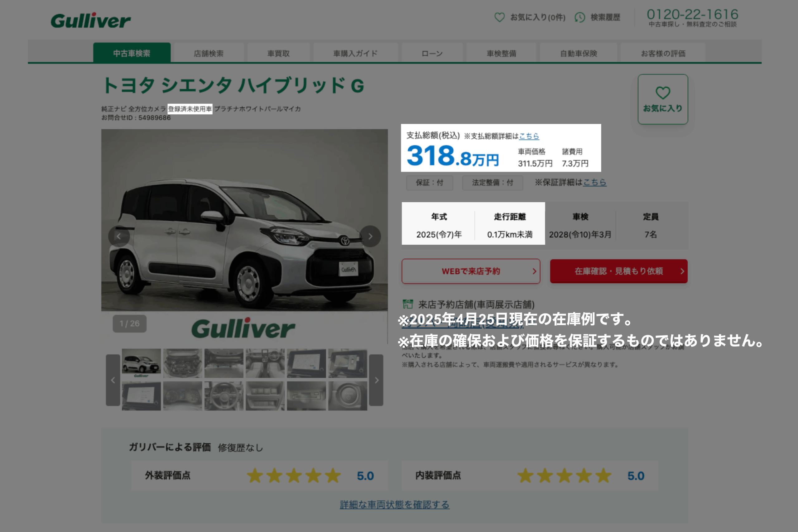Click the 諸費用 7.3万円 value

(575, 164)
